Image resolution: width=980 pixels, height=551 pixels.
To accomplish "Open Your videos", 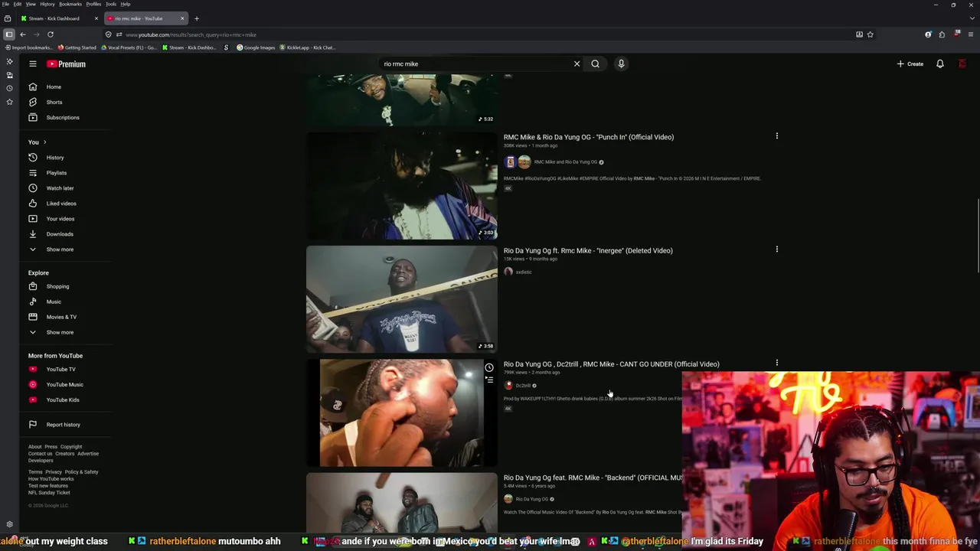I will (60, 219).
